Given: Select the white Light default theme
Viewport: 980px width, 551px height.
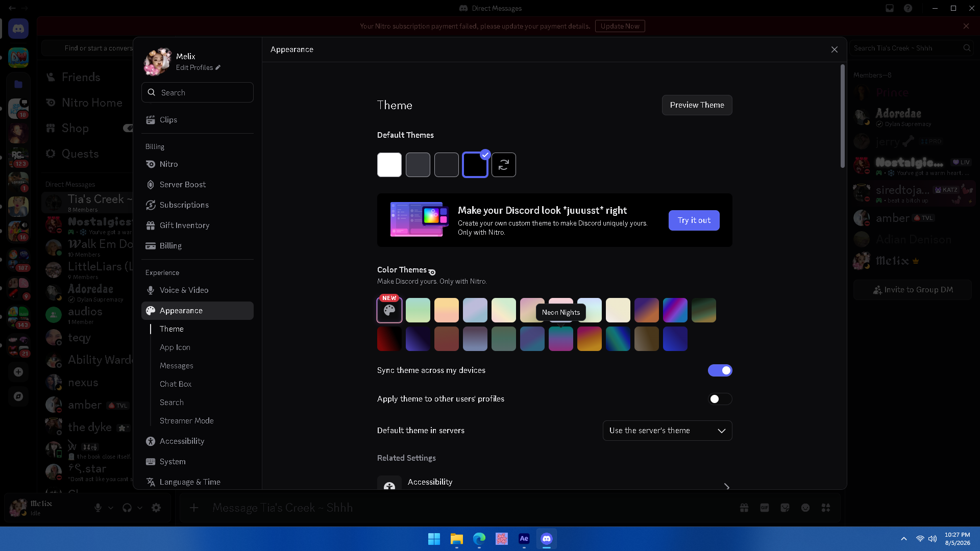Looking at the screenshot, I should (389, 165).
